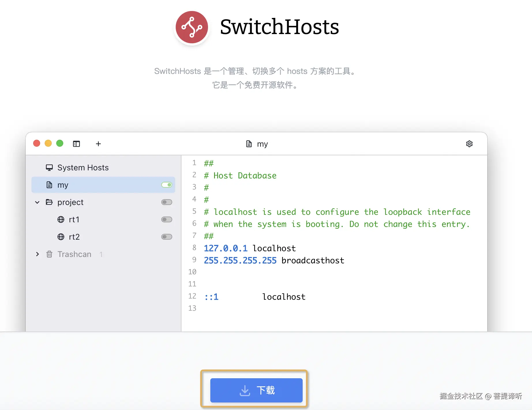Click the file icon in the title bar
The image size is (532, 410).
click(249, 144)
